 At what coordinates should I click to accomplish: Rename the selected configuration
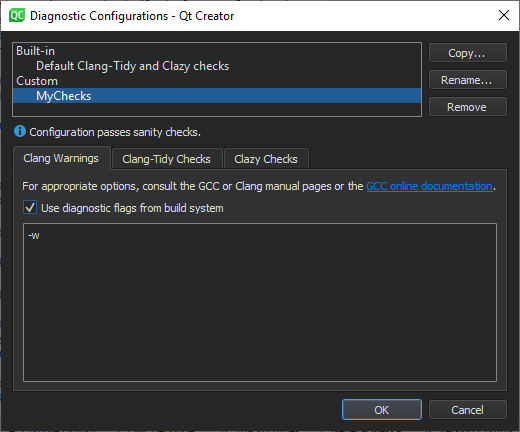tap(468, 80)
